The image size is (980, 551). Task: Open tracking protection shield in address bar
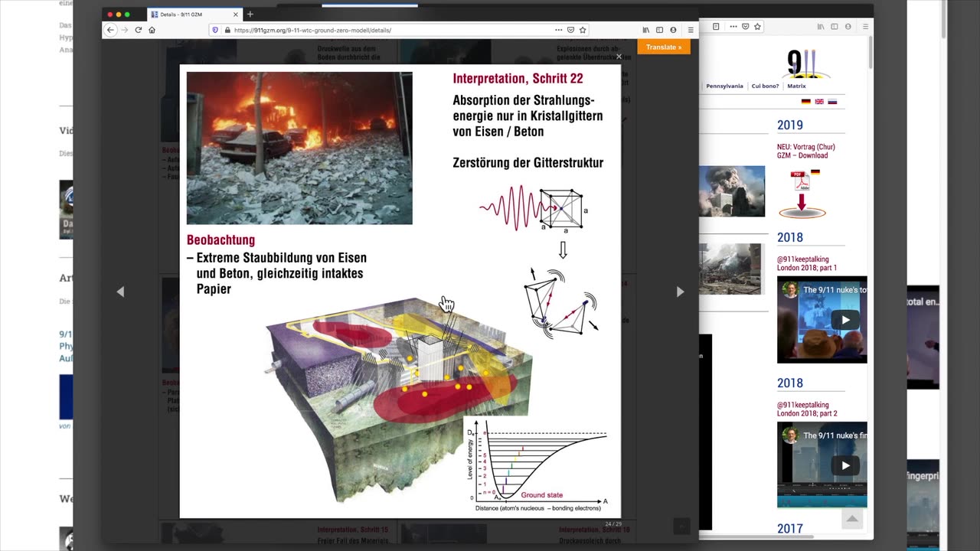point(216,30)
